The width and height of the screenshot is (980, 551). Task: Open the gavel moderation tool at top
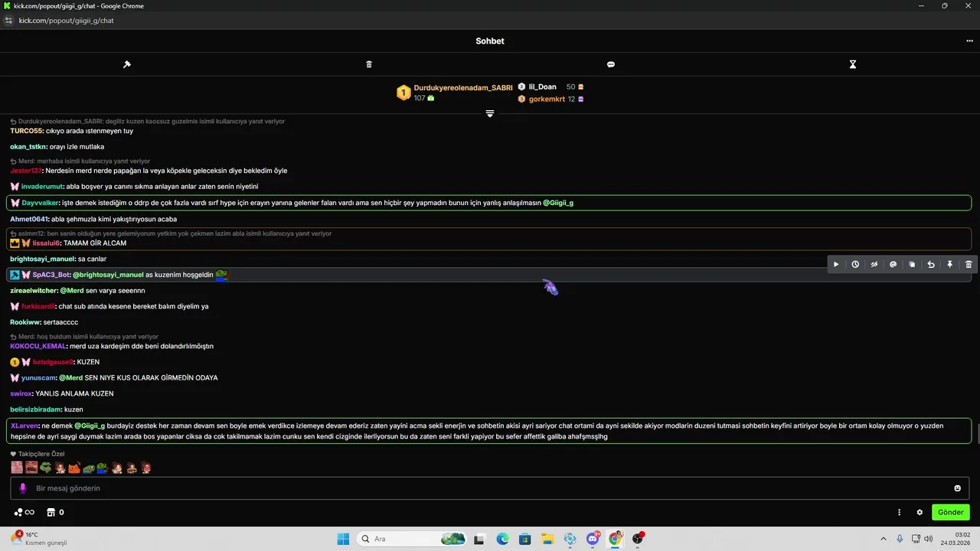127,64
